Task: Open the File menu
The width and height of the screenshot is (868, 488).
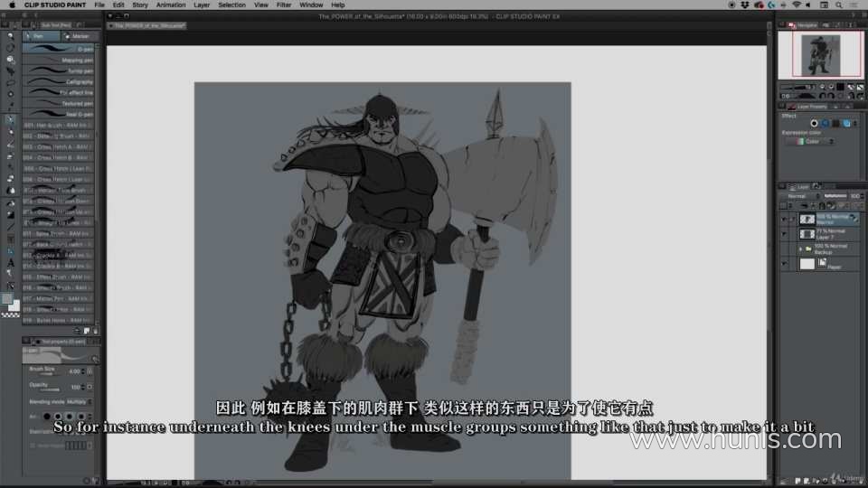Action: tap(99, 5)
